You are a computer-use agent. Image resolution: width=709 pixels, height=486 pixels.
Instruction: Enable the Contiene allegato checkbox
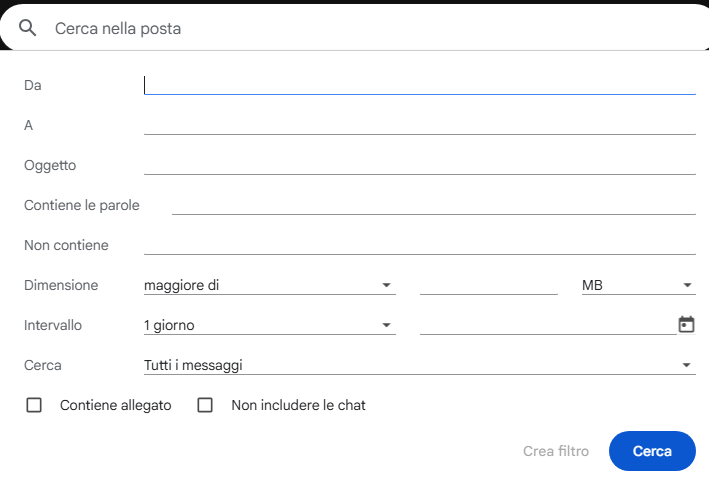click(34, 405)
